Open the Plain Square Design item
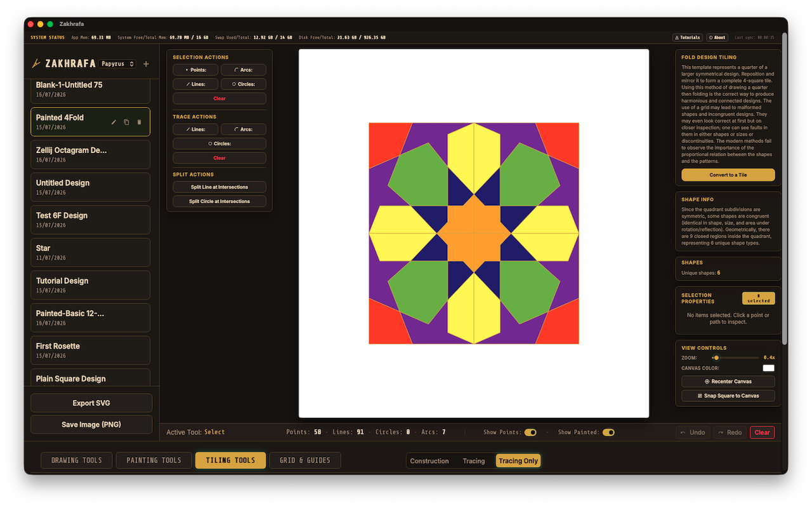Viewport: 812px width, 508px height. 90,377
